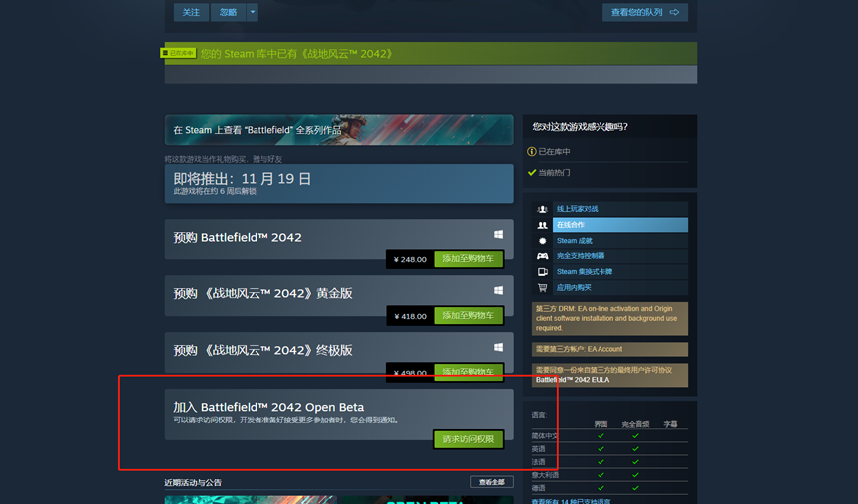The width and height of the screenshot is (858, 504).
Task: Click the online co-op icon
Action: [542, 225]
